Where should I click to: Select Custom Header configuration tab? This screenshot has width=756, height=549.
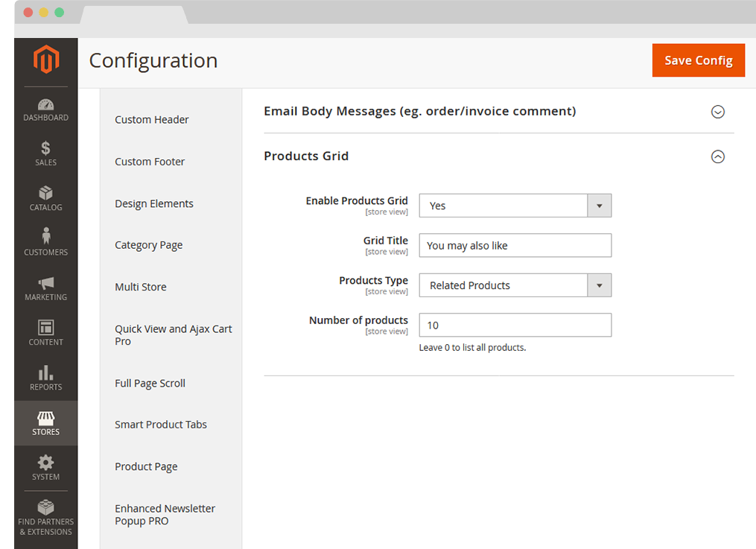[x=152, y=120]
